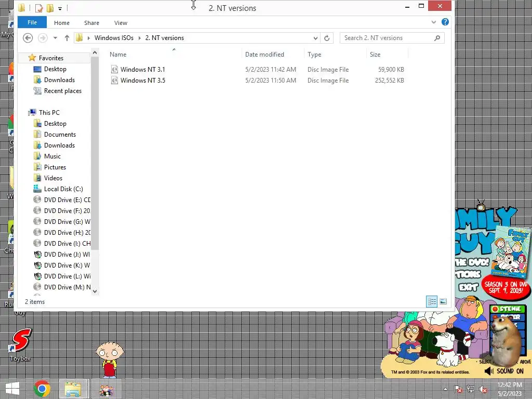
Task: Sort files by the Size column
Action: click(x=387, y=54)
